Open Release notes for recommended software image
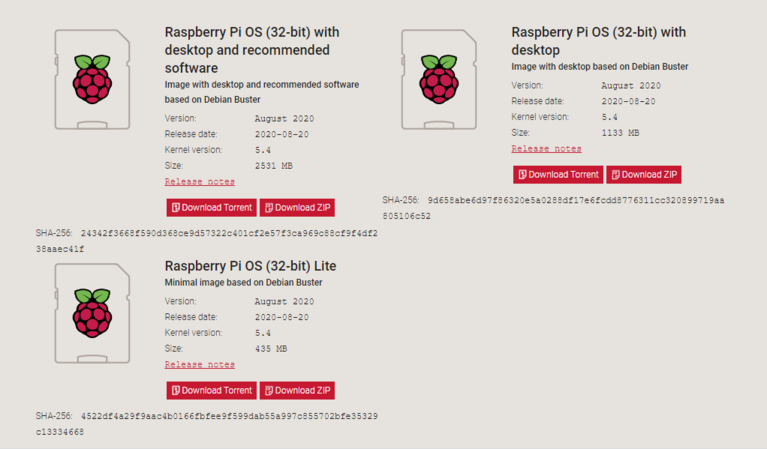This screenshot has height=449, width=767. 200,182
